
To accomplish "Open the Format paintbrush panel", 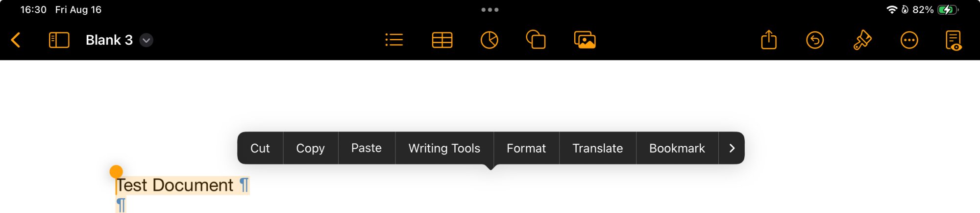I will point(862,40).
